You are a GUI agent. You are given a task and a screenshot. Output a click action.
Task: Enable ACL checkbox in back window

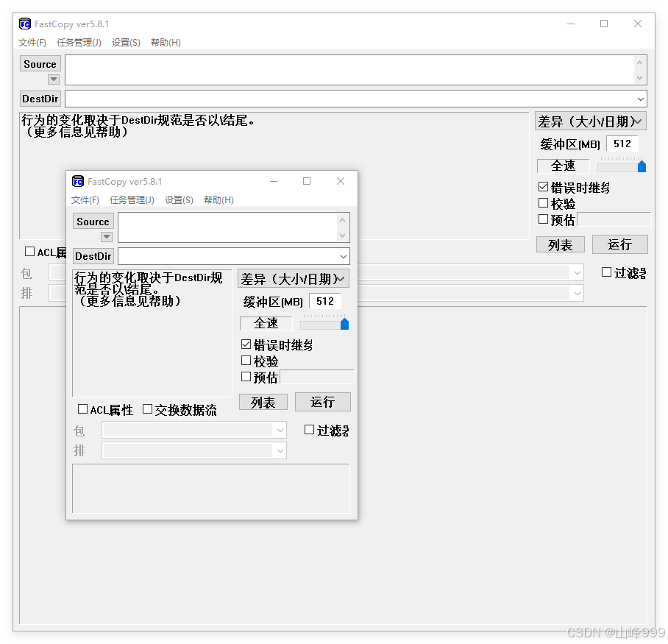(29, 252)
